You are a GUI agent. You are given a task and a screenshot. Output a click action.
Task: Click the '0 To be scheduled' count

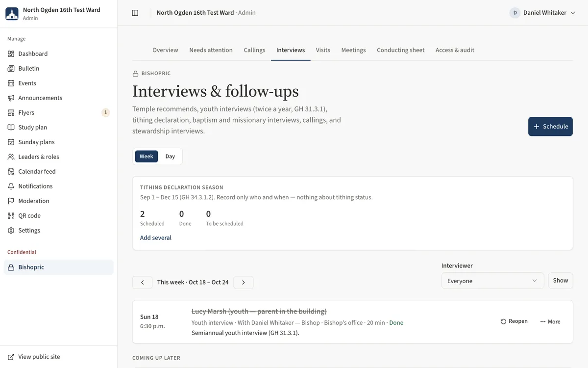(224, 218)
